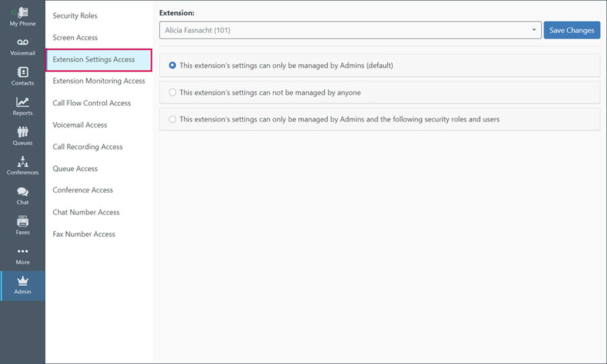The image size is (607, 364).
Task: Open Voicemail Access settings
Action: pos(80,125)
